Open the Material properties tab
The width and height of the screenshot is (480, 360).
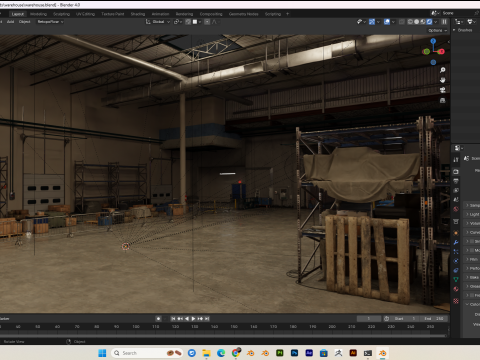[x=456, y=289]
